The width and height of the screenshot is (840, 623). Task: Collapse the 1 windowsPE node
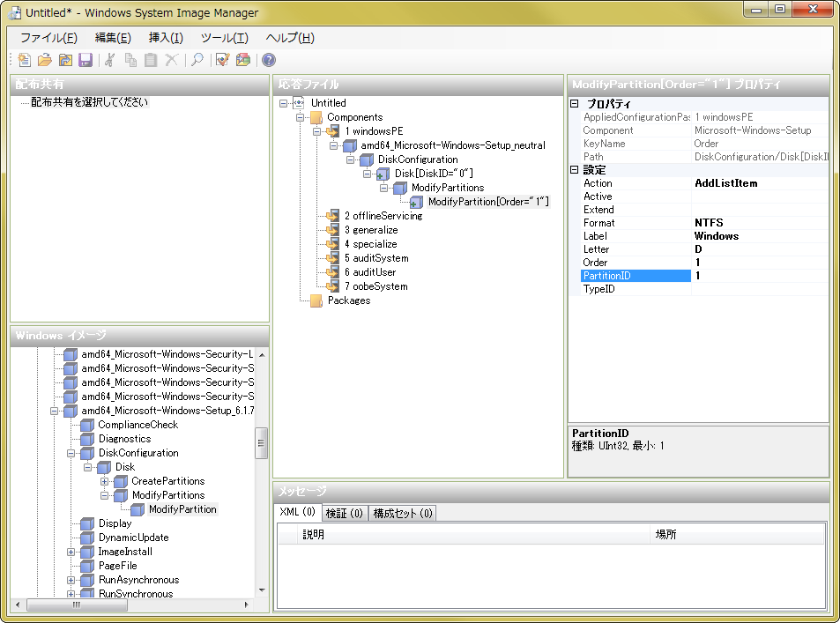[x=317, y=132]
